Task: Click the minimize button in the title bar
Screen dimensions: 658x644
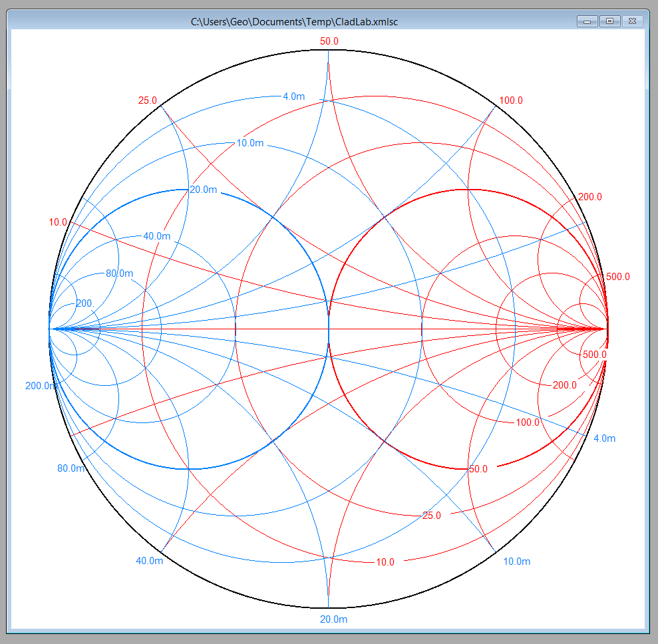Action: (587, 21)
